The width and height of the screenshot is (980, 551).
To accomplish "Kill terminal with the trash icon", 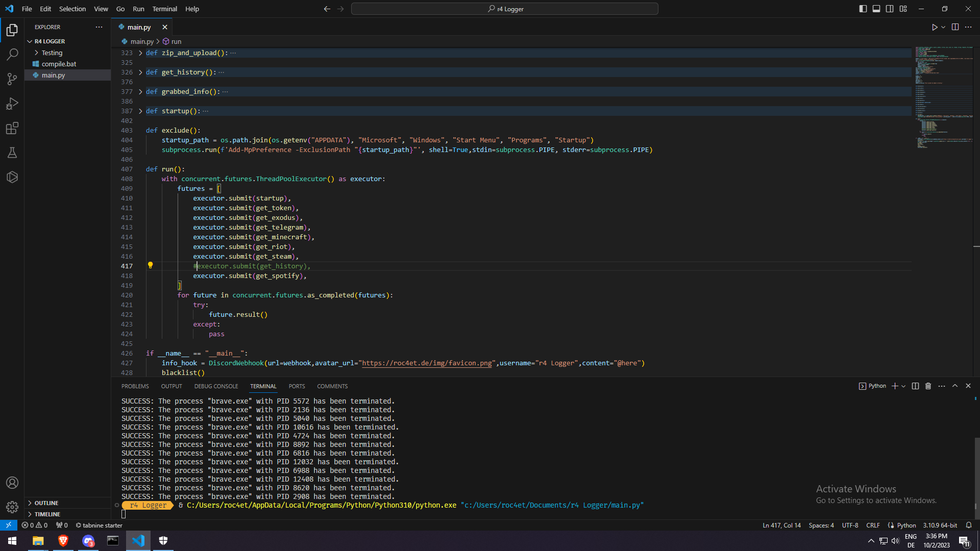I will (928, 386).
